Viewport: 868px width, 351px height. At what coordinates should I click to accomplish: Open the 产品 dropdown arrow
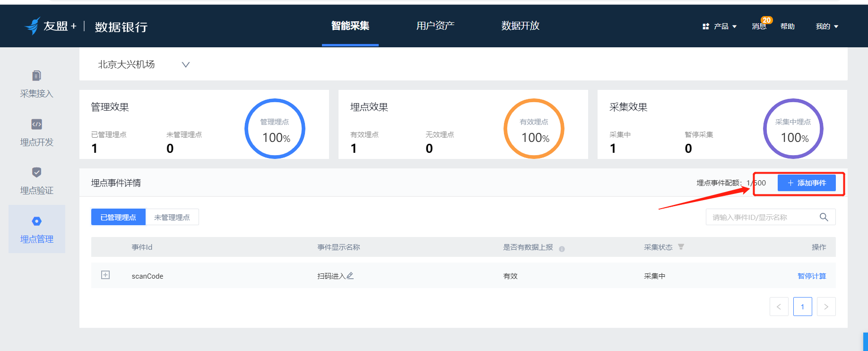coord(734,26)
